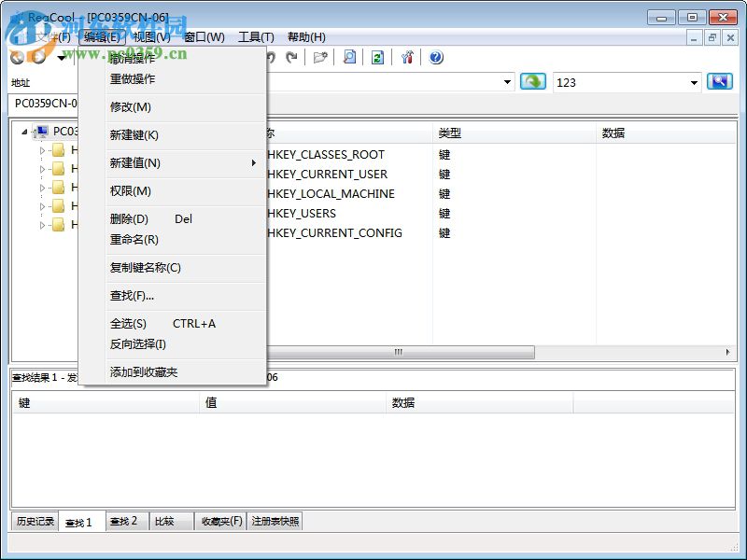The width and height of the screenshot is (747, 560).
Task: Open the 123 search box dropdown arrow
Action: 694,82
